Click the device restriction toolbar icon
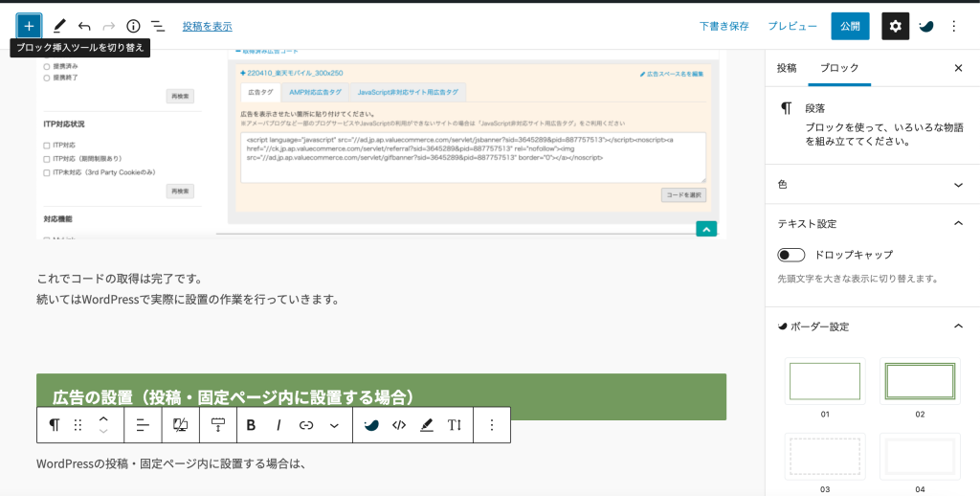This screenshot has width=980, height=496. tap(180, 425)
